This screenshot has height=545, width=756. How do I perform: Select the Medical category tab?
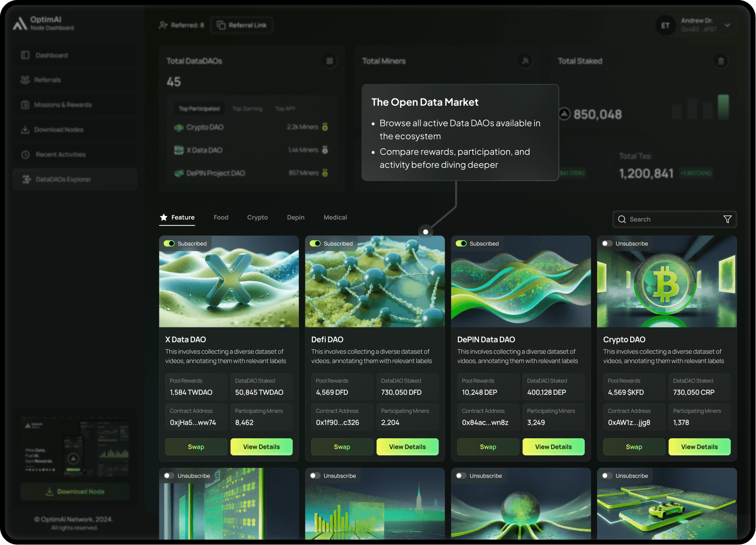coord(335,218)
